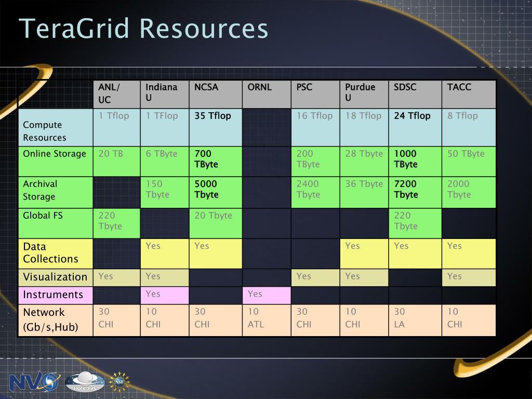Click the "24 Tflop" SDSC compute cell
The width and height of the screenshot is (532, 399).
tap(415, 128)
